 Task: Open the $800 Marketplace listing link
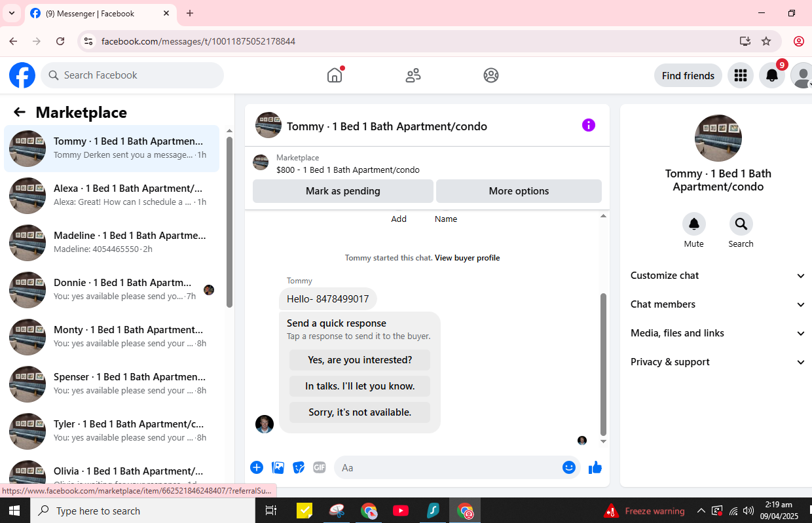pos(348,170)
